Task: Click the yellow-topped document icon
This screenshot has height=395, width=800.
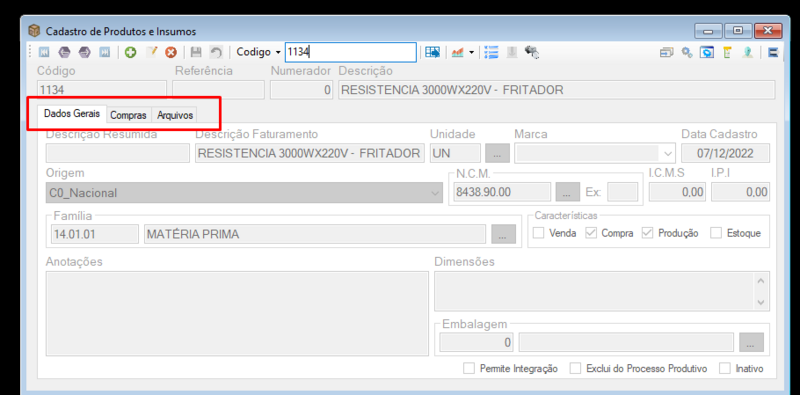Action: [728, 52]
